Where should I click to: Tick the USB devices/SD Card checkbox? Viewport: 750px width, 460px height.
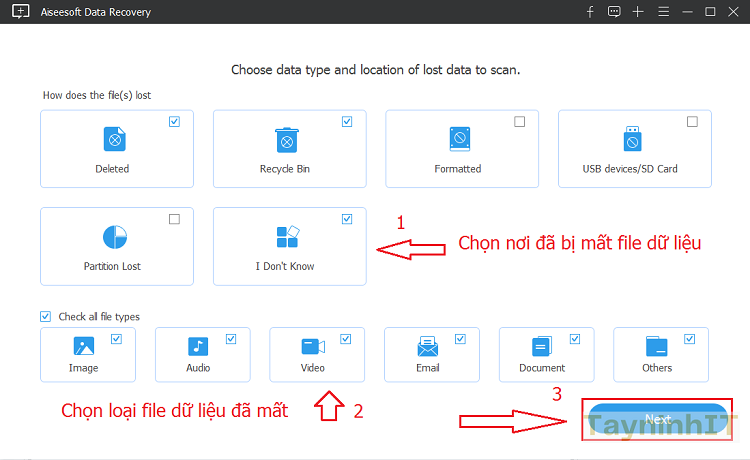coord(692,122)
